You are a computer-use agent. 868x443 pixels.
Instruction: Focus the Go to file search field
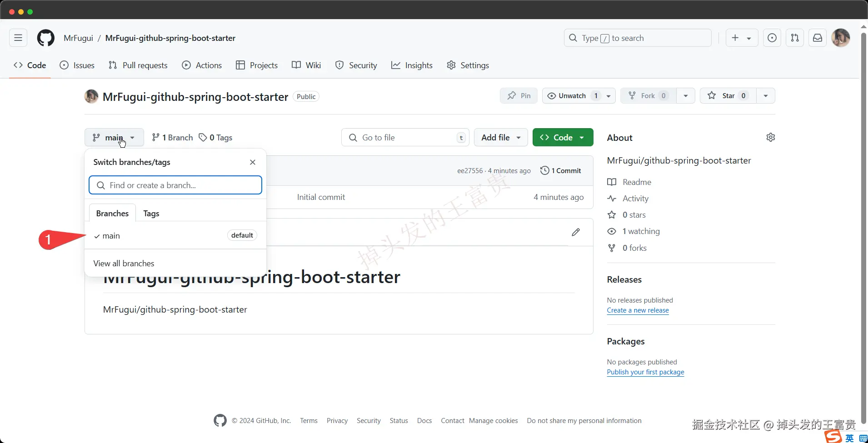(405, 137)
